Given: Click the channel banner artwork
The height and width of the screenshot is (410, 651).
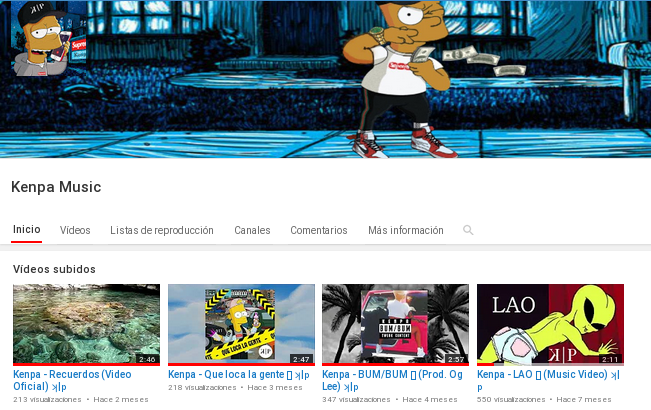Looking at the screenshot, I should (326, 79).
